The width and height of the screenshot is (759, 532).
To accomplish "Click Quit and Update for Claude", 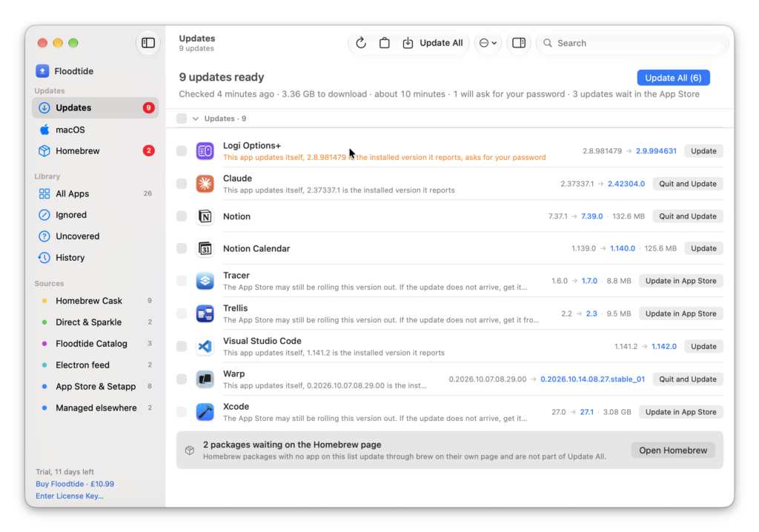I will (x=687, y=184).
